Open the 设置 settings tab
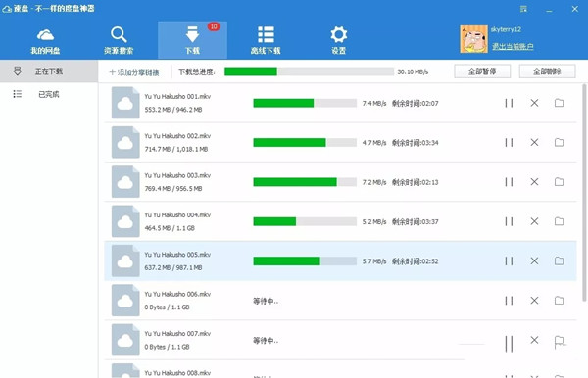Viewport: 588px width, 378px height. pos(339,40)
